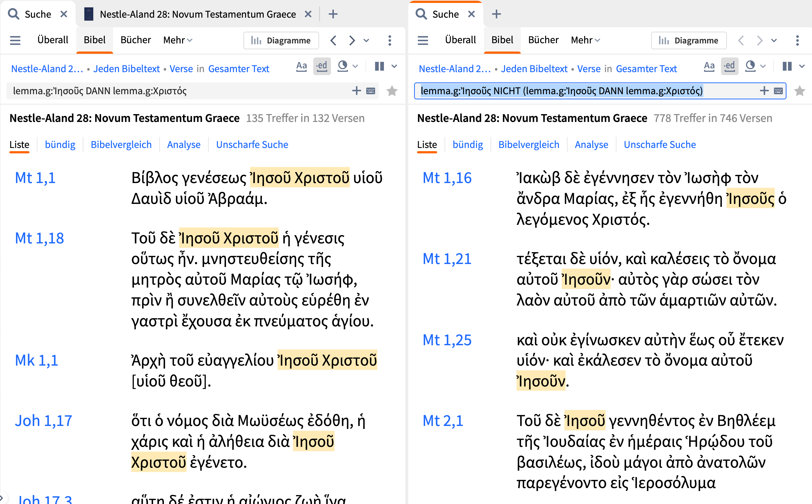Close right panel Suche tab
The image size is (812, 504).
471,14
